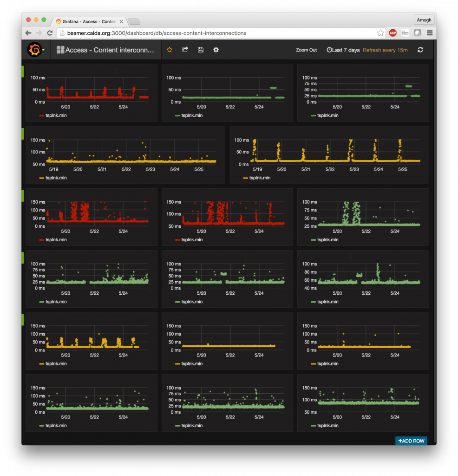Open Chrome hamburger menu

tap(430, 33)
